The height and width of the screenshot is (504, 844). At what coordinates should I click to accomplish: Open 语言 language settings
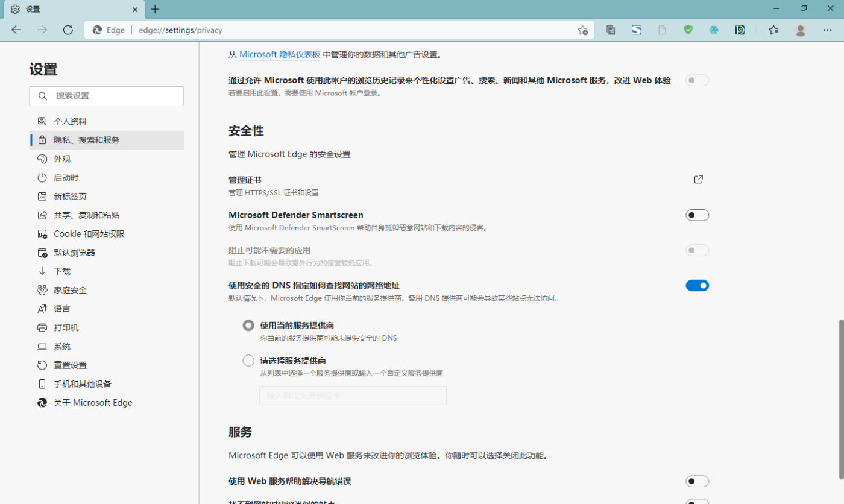107,309
